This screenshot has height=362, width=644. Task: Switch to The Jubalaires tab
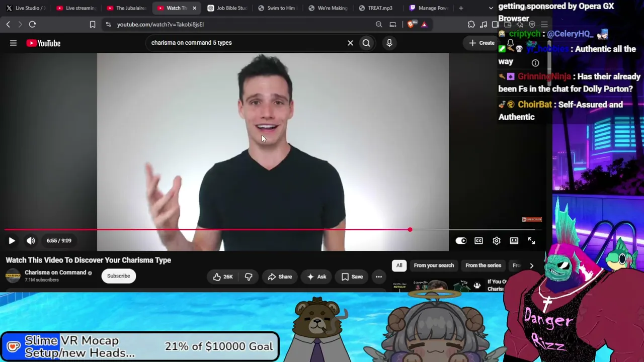(127, 8)
